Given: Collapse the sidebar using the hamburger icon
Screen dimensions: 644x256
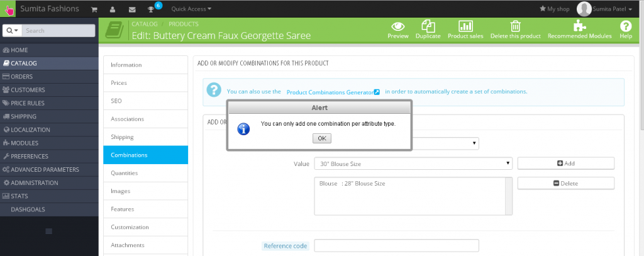Looking at the screenshot, I should 49,231.
